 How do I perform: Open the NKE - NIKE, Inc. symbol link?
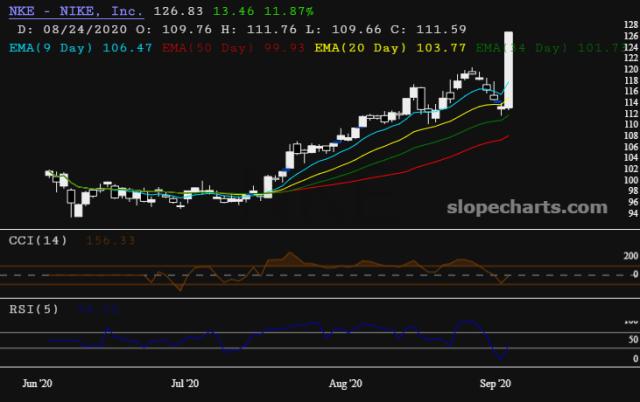[76, 11]
